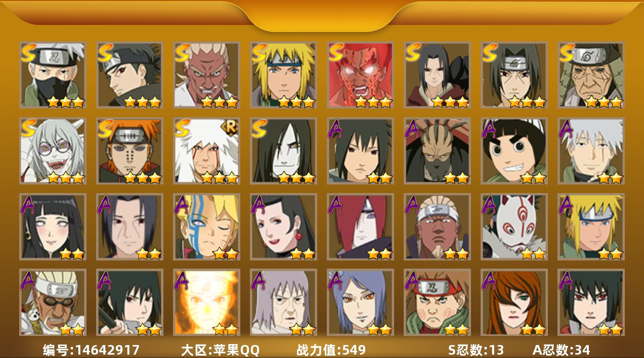Open bowl-cut grinning A ninja card
Screen dimensions: 644x358
[514, 151]
